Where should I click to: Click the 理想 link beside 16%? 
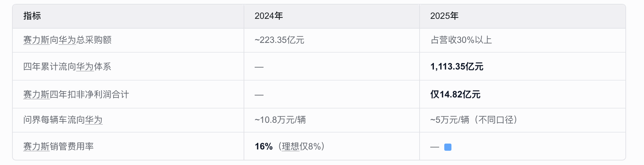(290, 146)
